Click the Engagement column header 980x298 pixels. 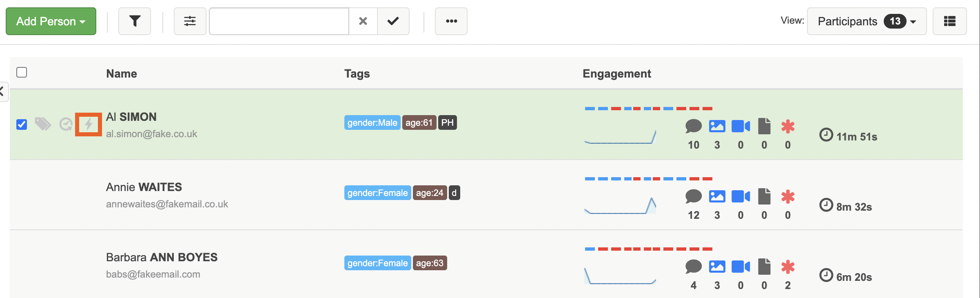click(x=616, y=73)
